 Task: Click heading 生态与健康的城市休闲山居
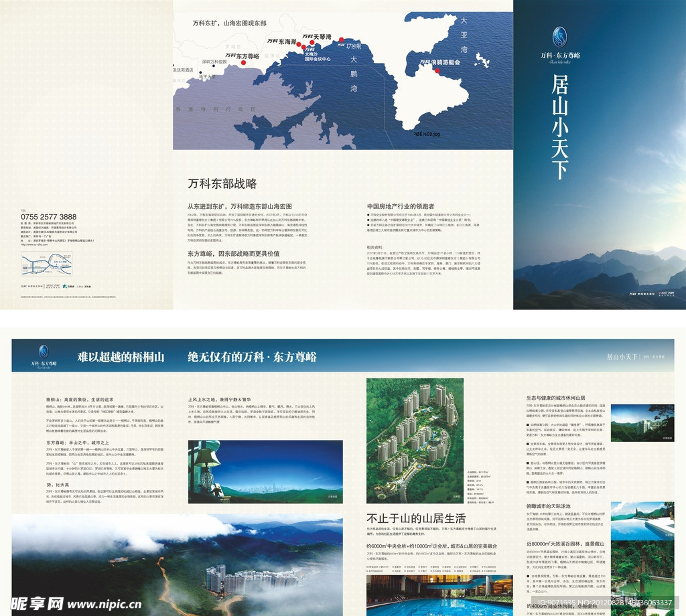pos(555,398)
